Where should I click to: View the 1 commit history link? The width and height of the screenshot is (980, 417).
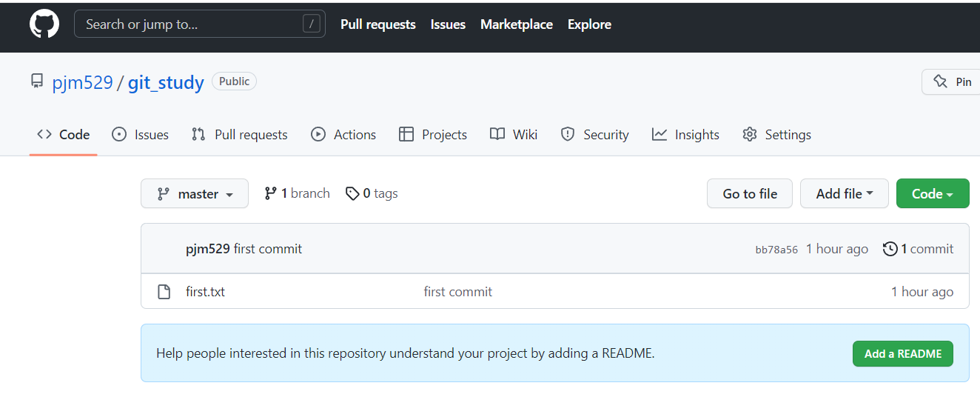[x=919, y=249]
